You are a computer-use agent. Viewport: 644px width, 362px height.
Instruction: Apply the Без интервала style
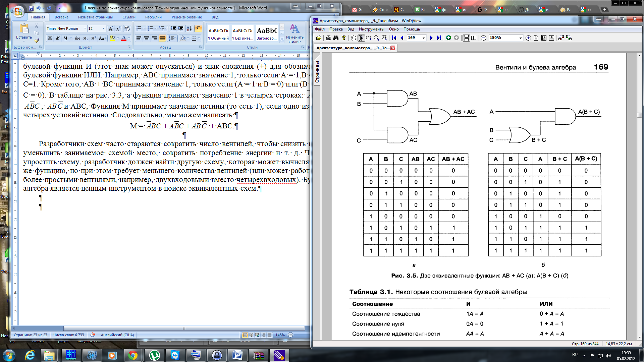243,34
